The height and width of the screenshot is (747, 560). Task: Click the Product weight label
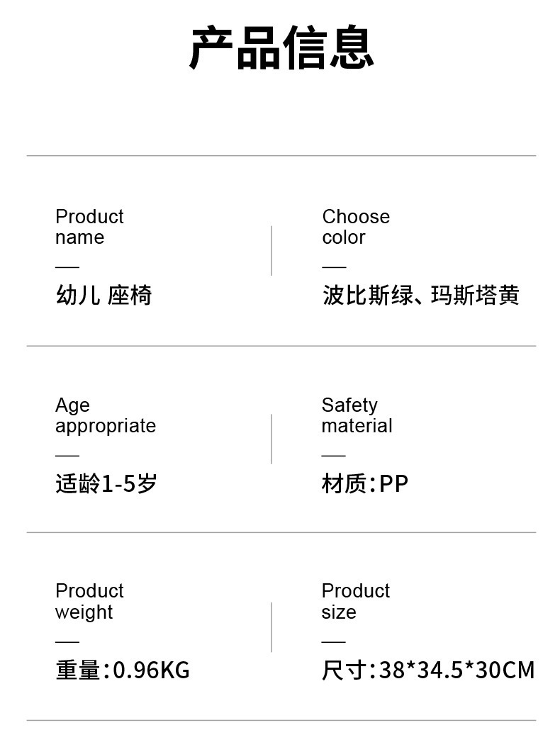tap(89, 601)
